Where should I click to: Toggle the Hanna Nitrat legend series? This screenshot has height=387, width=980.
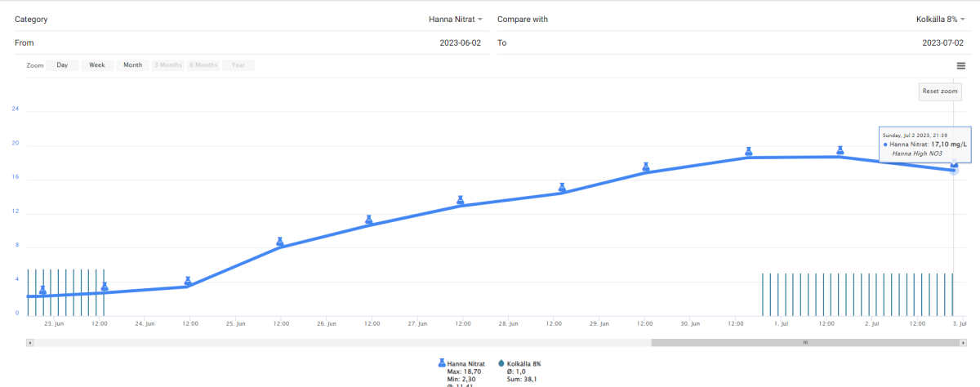coord(462,363)
